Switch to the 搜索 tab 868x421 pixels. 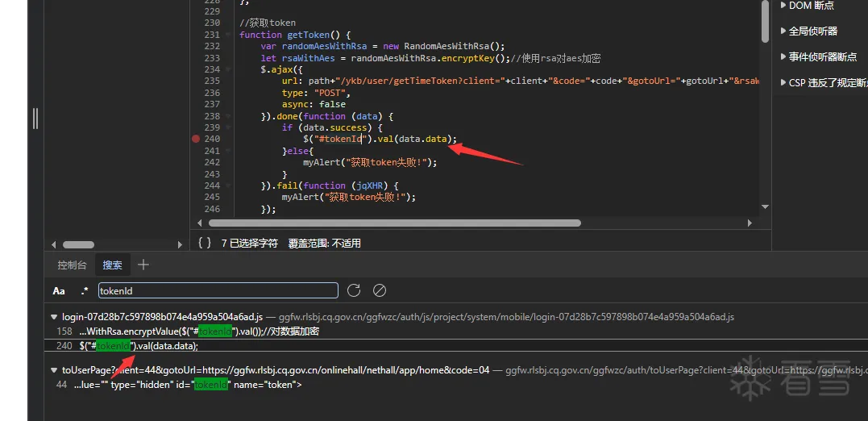click(x=112, y=265)
